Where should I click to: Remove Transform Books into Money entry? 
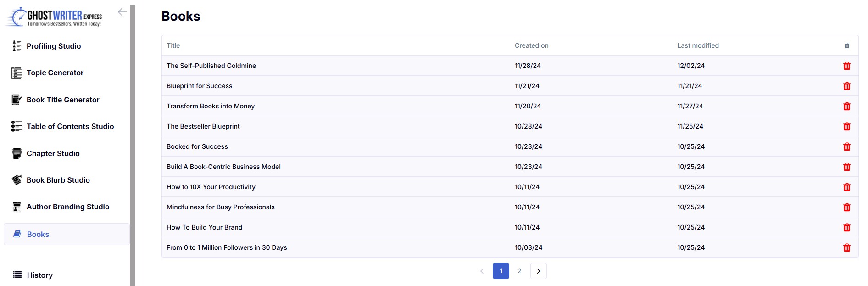click(847, 106)
